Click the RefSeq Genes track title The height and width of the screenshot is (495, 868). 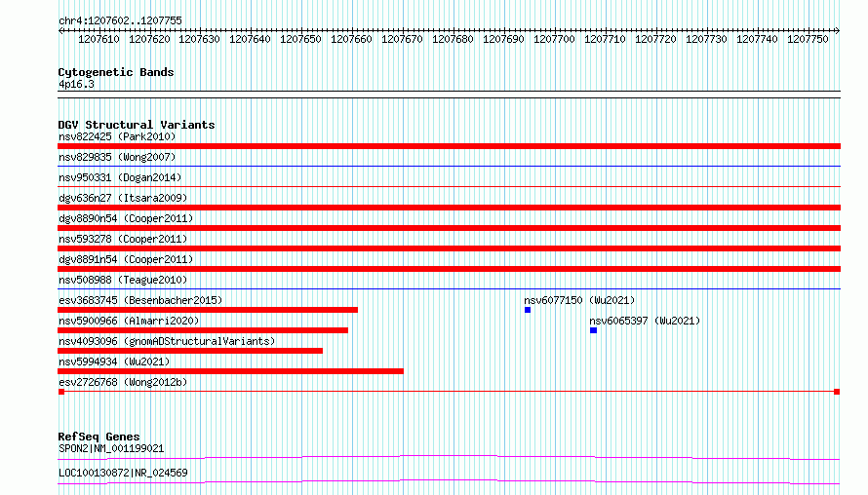point(99,437)
